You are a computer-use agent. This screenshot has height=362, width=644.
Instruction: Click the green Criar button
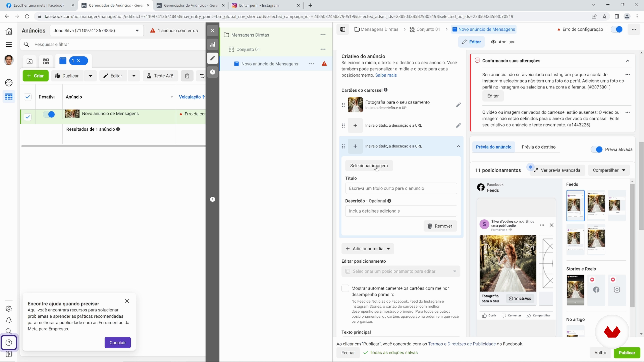[x=36, y=76]
